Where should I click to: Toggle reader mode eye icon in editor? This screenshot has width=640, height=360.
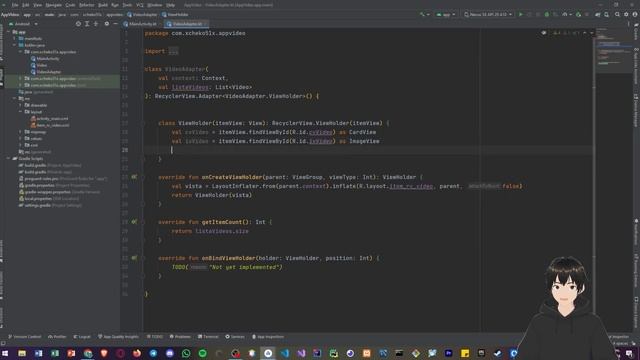[x=544, y=33]
